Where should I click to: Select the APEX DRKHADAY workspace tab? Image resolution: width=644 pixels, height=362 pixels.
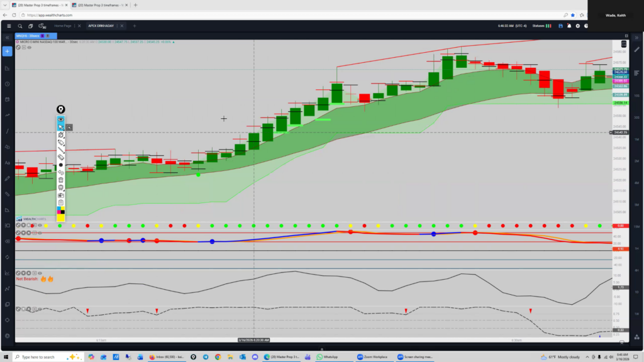[x=102, y=26]
